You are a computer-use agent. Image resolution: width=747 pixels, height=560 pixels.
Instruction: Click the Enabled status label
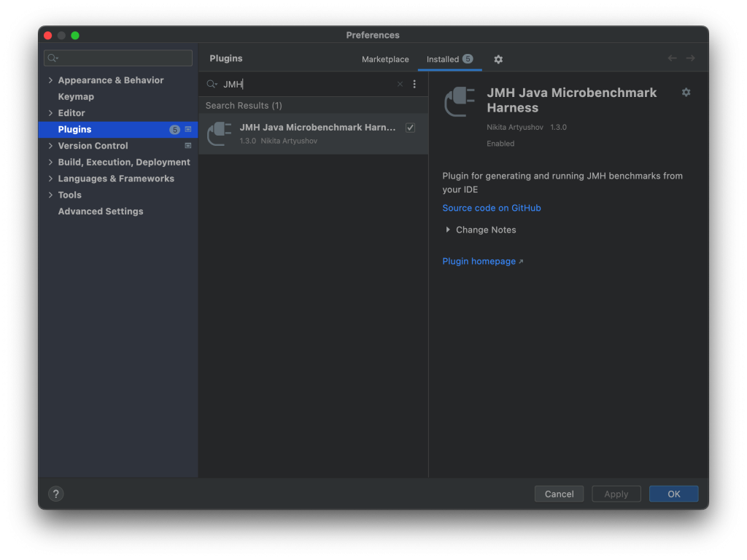500,144
